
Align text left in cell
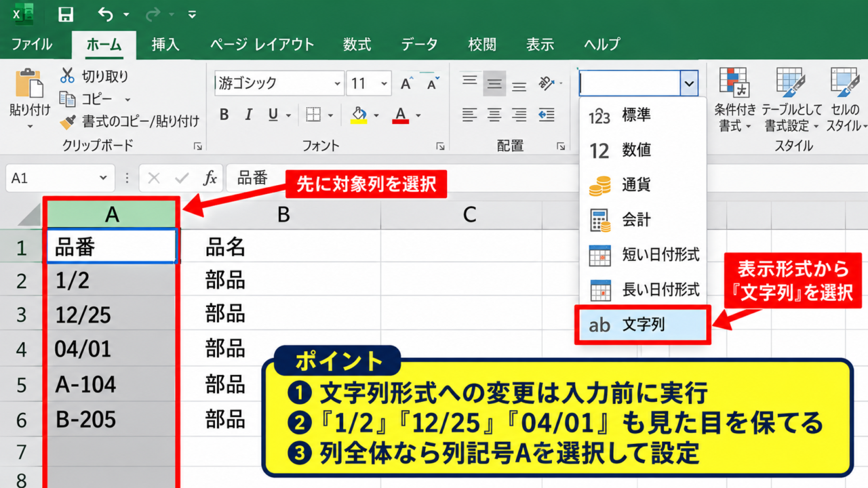(469, 115)
